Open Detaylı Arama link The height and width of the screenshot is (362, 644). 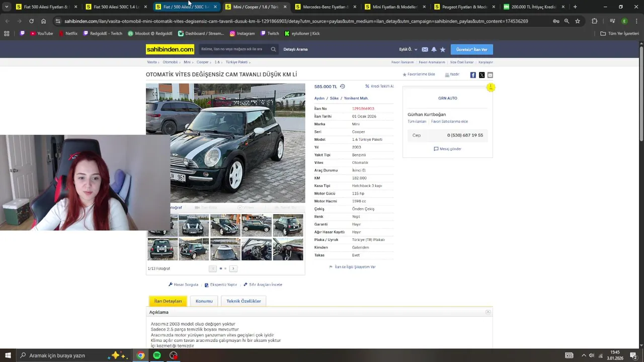295,49
